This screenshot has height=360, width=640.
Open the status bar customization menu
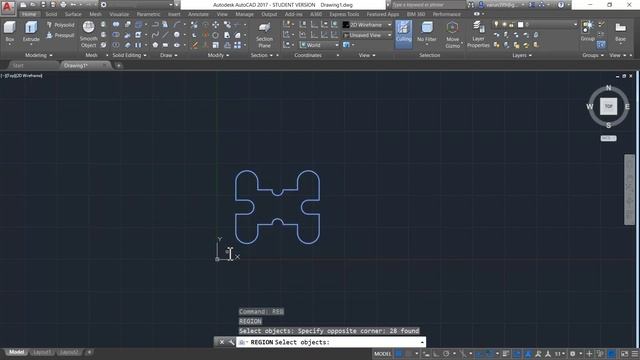(x=635, y=354)
